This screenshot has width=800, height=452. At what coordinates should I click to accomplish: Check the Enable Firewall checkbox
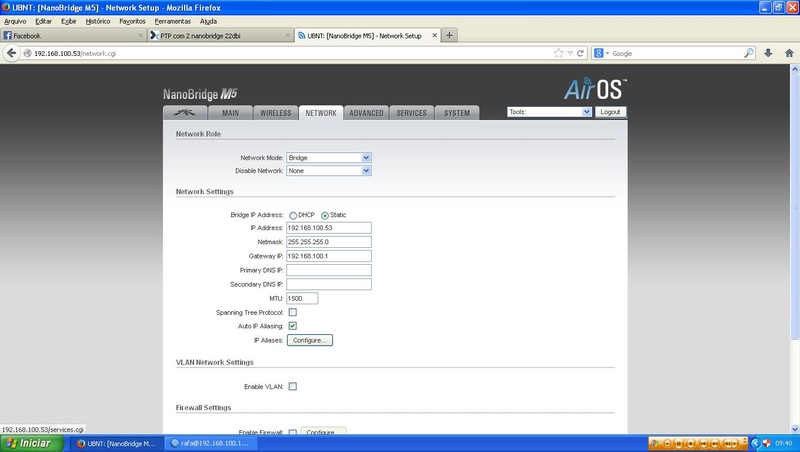293,433
